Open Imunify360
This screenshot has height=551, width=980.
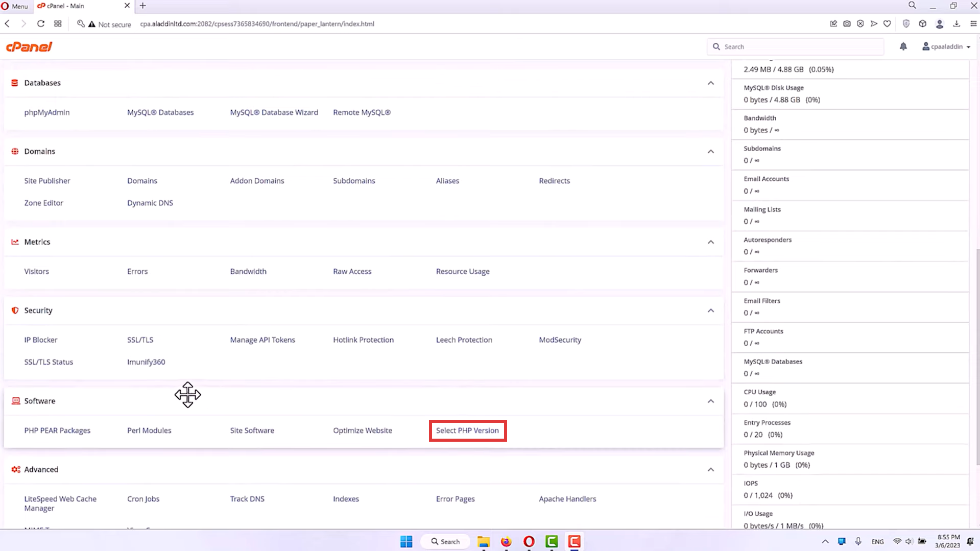click(x=146, y=362)
